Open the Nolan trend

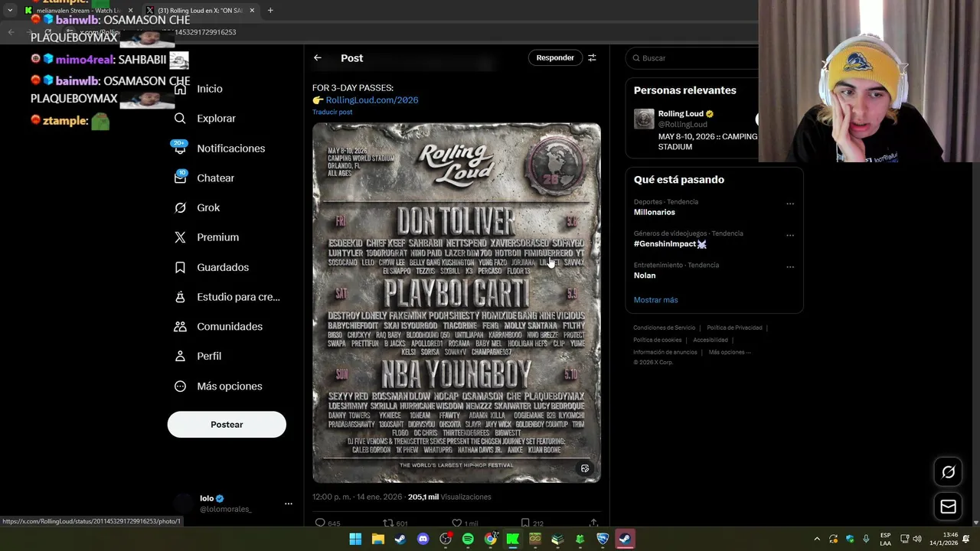pyautogui.click(x=645, y=275)
